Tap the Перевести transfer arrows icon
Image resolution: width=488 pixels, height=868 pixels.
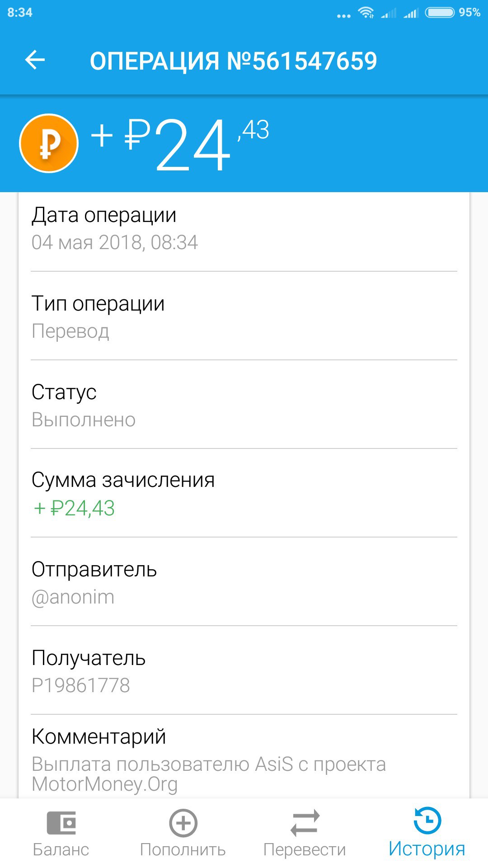(x=305, y=823)
